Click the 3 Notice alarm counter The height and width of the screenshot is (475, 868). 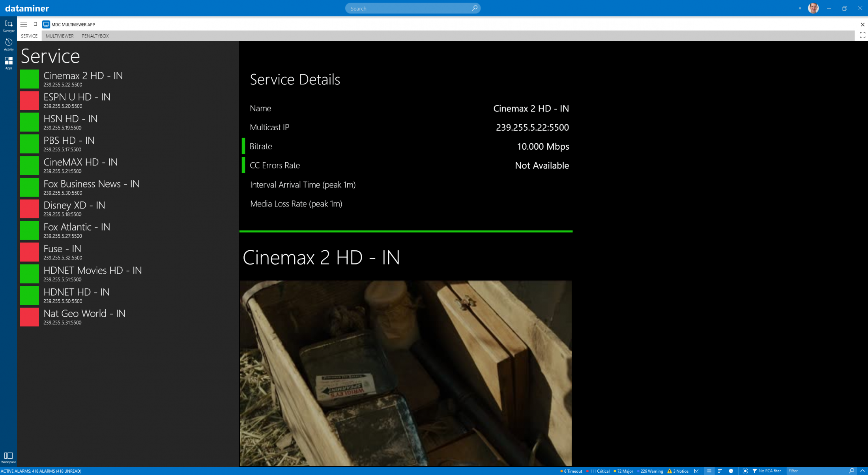pyautogui.click(x=678, y=471)
